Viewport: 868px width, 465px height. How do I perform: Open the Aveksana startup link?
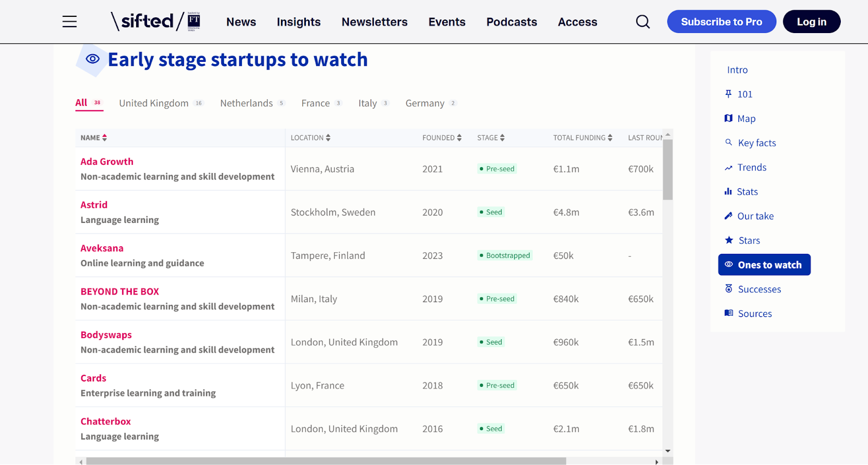102,248
